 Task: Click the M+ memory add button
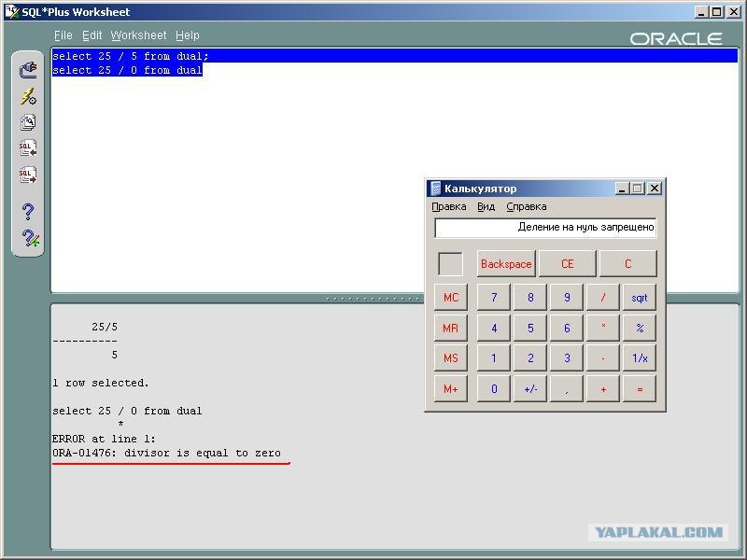coord(451,388)
